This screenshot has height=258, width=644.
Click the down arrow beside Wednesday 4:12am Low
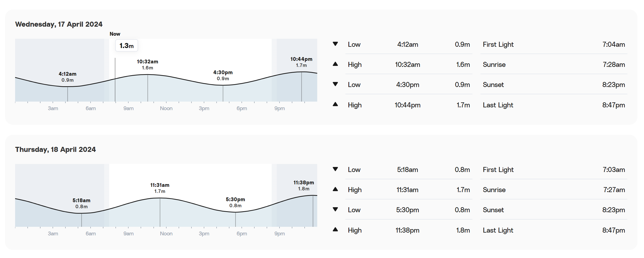[335, 44]
